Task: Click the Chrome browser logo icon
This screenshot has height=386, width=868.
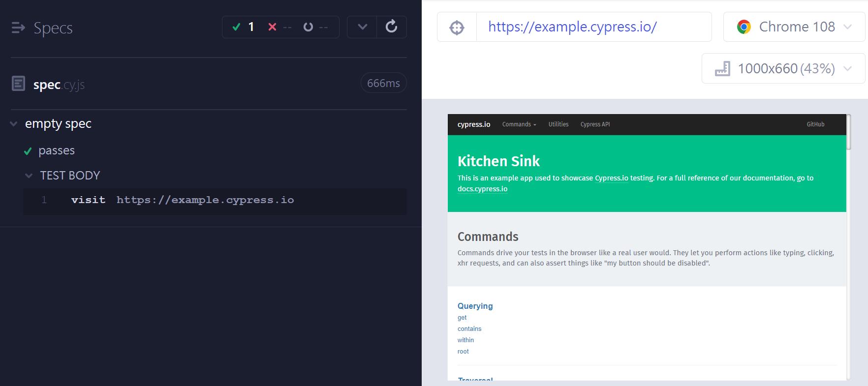Action: pyautogui.click(x=744, y=27)
